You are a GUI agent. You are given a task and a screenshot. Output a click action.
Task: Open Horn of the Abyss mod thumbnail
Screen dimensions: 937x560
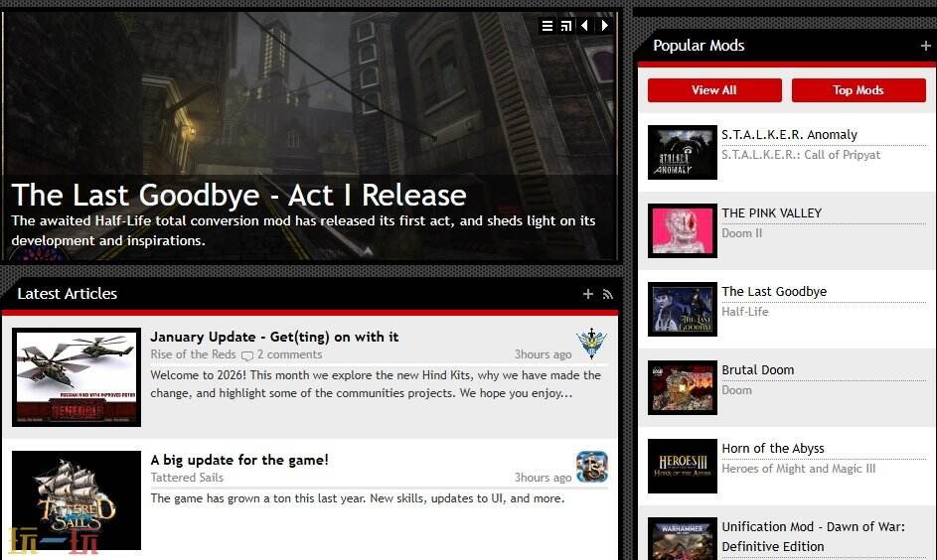pos(682,466)
